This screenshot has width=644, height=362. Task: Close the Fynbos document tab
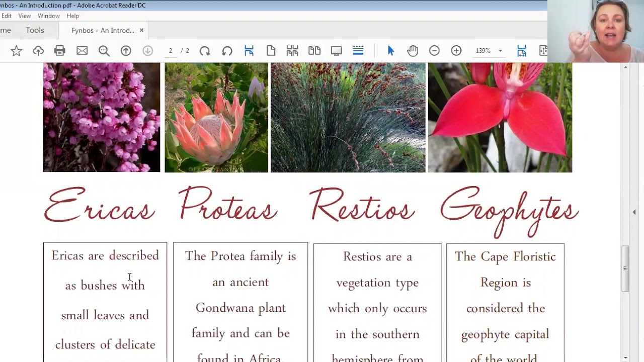[x=141, y=31]
